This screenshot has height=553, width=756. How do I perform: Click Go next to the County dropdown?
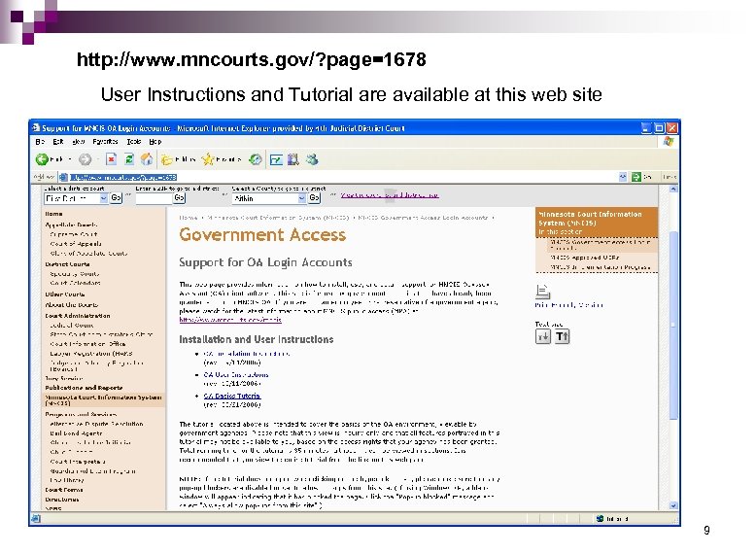(x=315, y=198)
